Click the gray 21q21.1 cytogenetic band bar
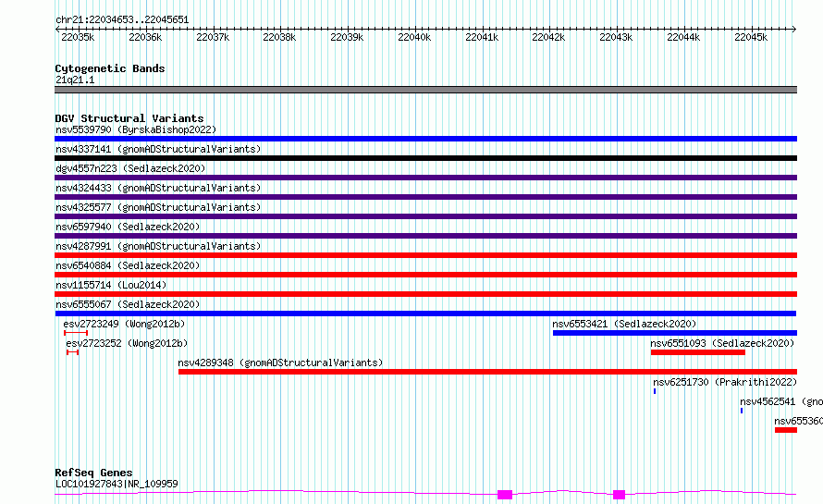 (425, 90)
